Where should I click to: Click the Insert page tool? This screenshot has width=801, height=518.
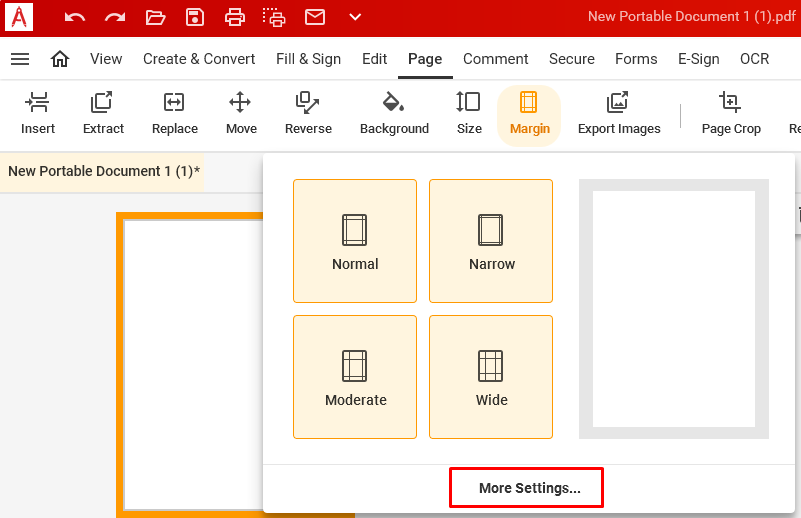pyautogui.click(x=38, y=113)
